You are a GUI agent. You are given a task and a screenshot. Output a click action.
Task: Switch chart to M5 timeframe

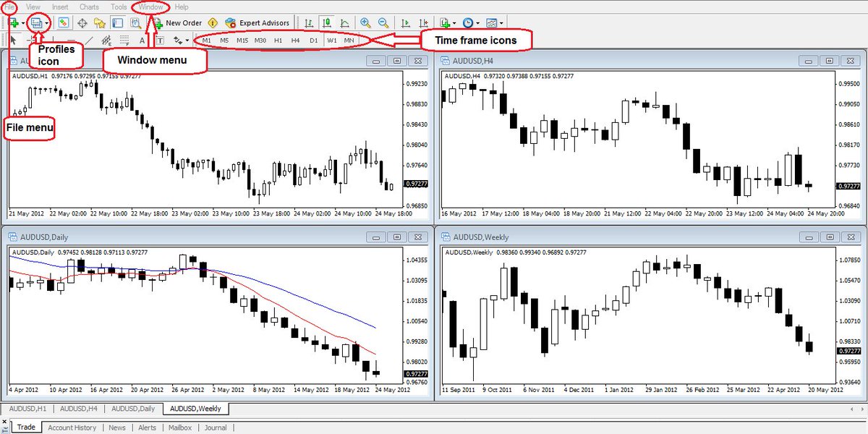coord(224,41)
